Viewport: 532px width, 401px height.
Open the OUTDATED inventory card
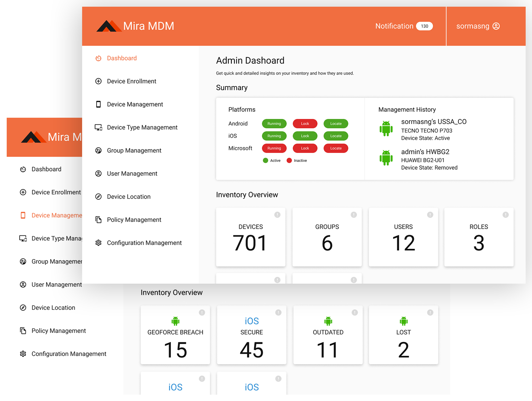328,335
